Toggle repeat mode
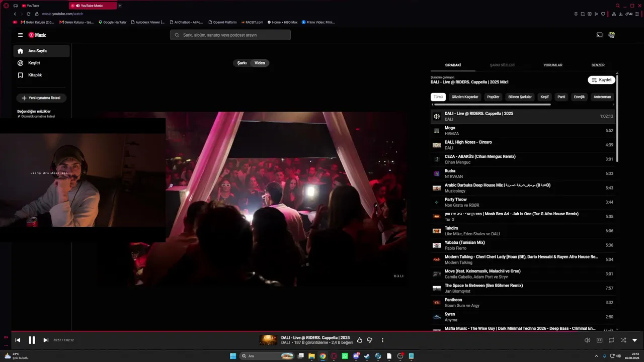 611,340
